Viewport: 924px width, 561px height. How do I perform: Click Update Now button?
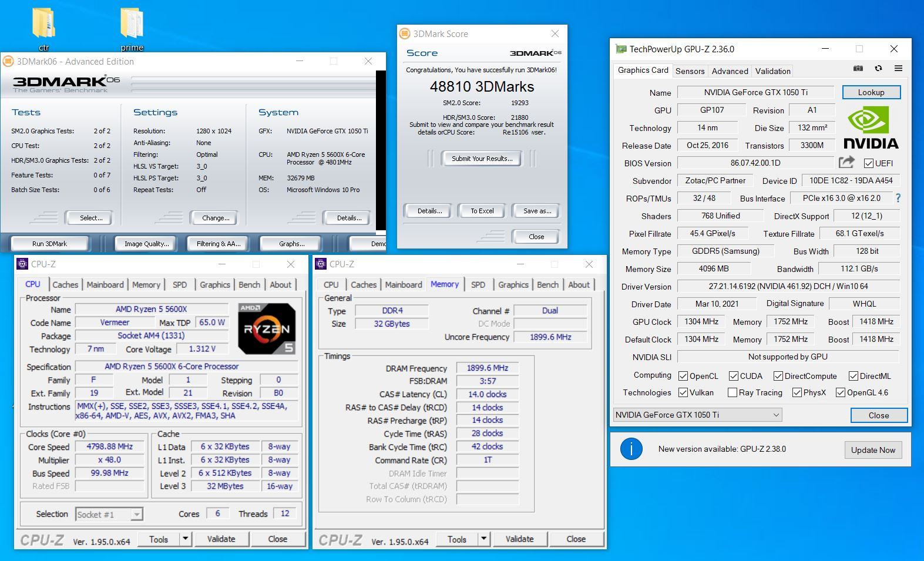tap(873, 450)
